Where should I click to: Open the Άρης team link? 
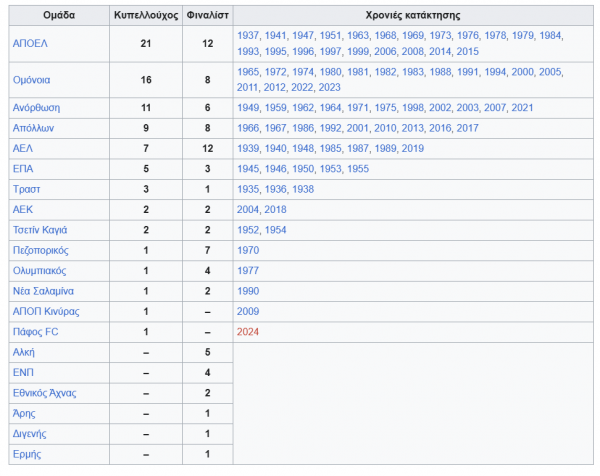(x=24, y=413)
